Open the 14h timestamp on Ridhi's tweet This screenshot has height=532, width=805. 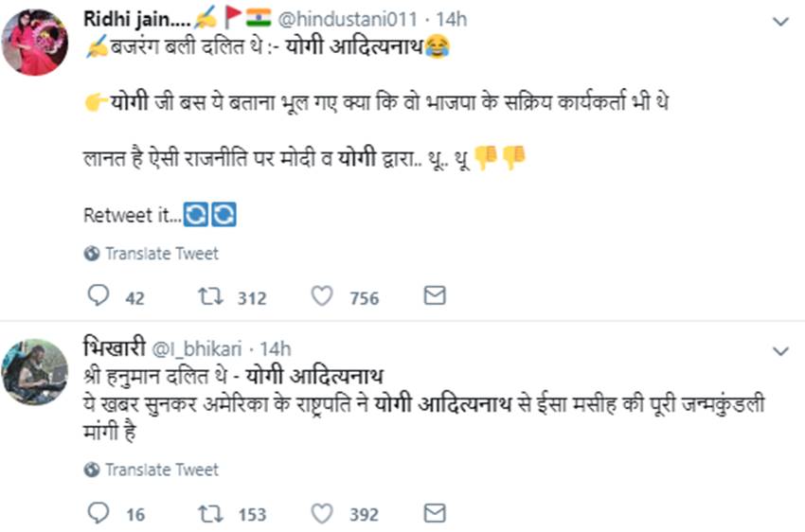pyautogui.click(x=450, y=19)
